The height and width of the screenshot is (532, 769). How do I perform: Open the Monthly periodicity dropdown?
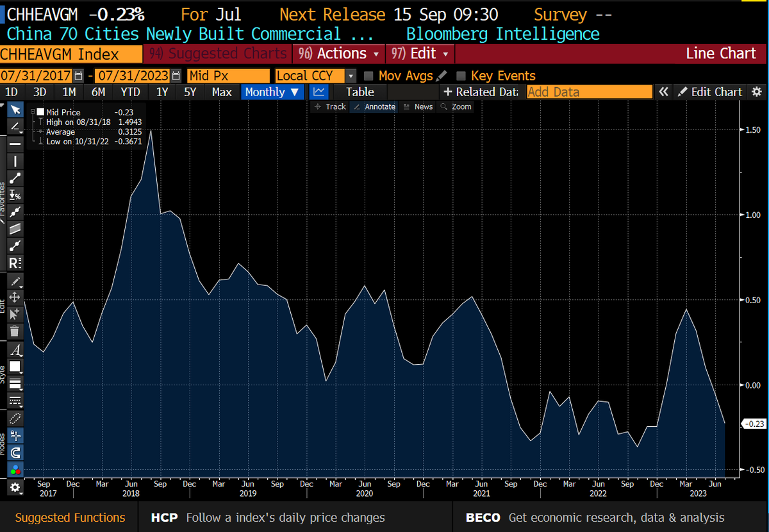coord(273,92)
